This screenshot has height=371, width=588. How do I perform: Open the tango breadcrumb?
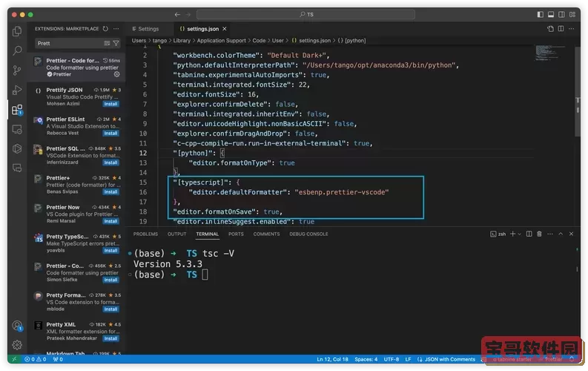(x=159, y=41)
